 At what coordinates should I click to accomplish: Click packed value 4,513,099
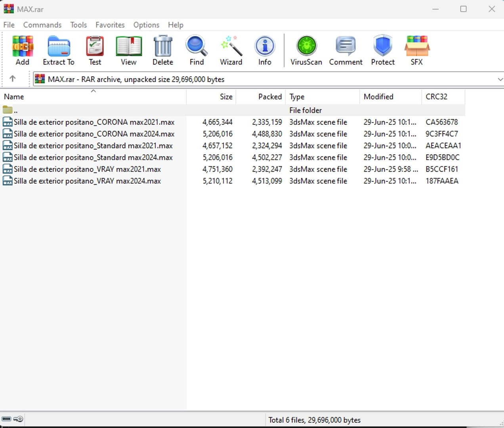pyautogui.click(x=267, y=181)
